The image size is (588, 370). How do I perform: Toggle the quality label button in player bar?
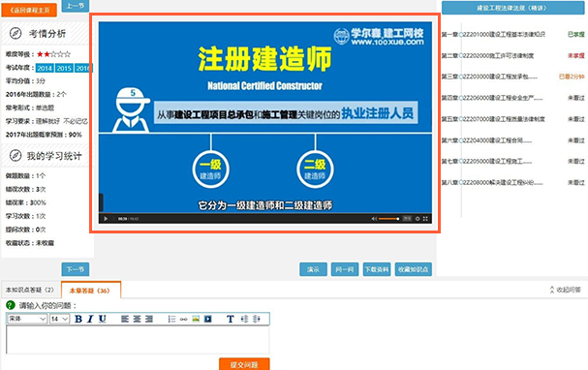pyautogui.click(x=407, y=219)
